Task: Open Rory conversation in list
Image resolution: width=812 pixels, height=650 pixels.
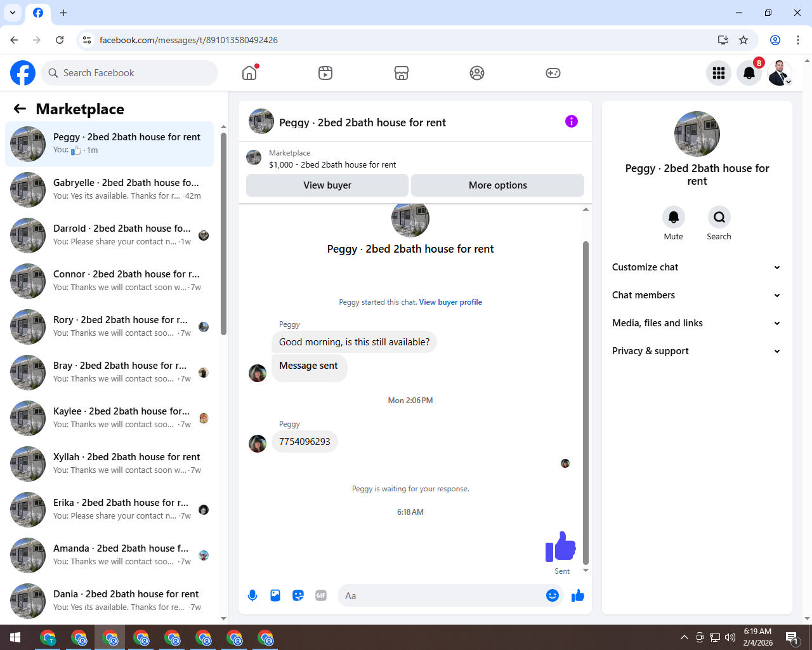Action: click(x=110, y=327)
